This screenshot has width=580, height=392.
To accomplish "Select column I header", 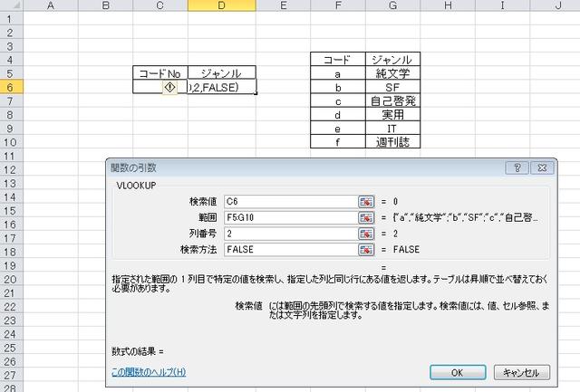I will [x=502, y=5].
